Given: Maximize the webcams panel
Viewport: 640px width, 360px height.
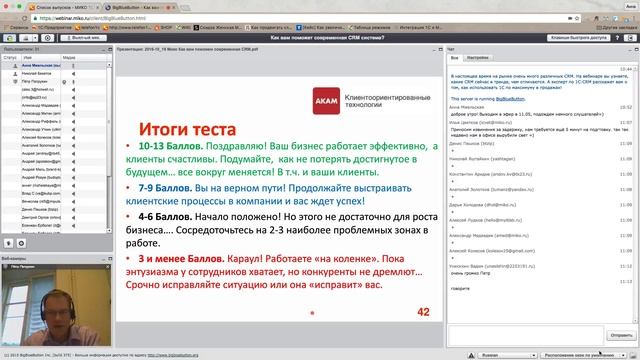Looking at the screenshot, I should click(x=110, y=259).
